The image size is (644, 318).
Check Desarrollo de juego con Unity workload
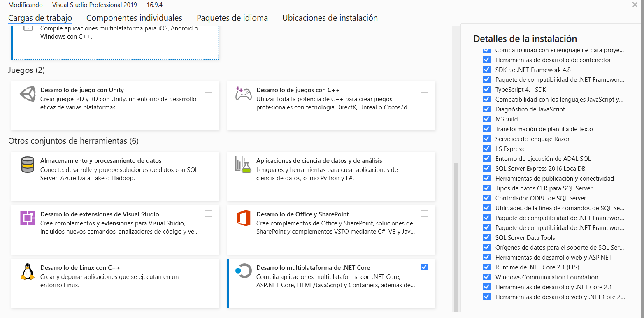[x=208, y=89]
